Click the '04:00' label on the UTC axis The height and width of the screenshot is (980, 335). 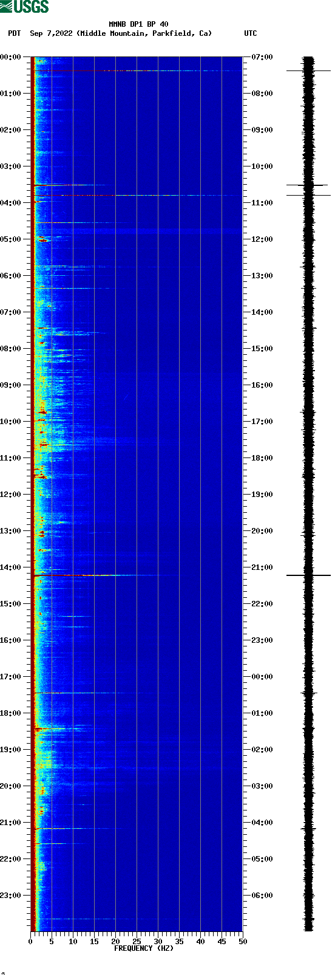262,823
